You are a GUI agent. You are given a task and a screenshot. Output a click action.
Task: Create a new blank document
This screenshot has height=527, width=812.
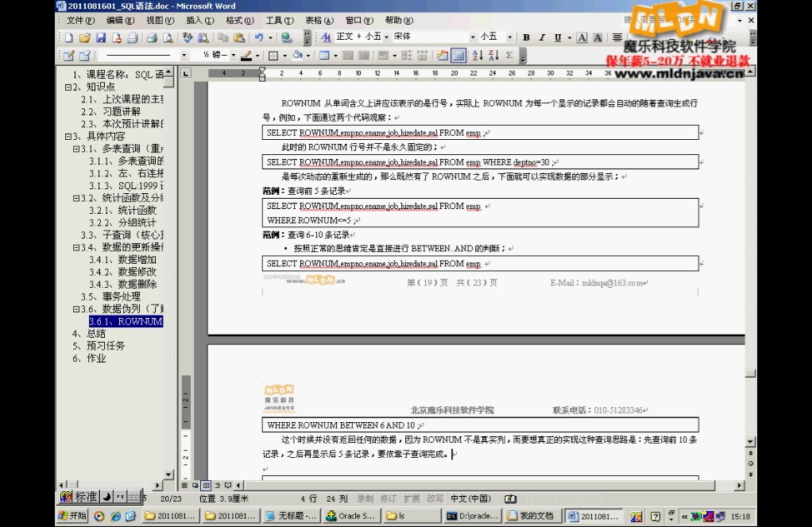point(69,38)
